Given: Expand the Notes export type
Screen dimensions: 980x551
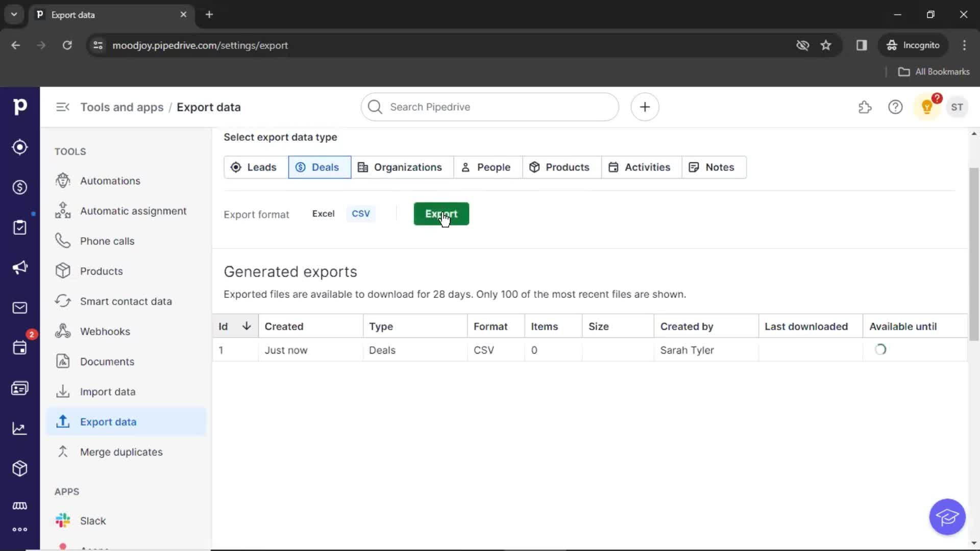Looking at the screenshot, I should point(712,167).
